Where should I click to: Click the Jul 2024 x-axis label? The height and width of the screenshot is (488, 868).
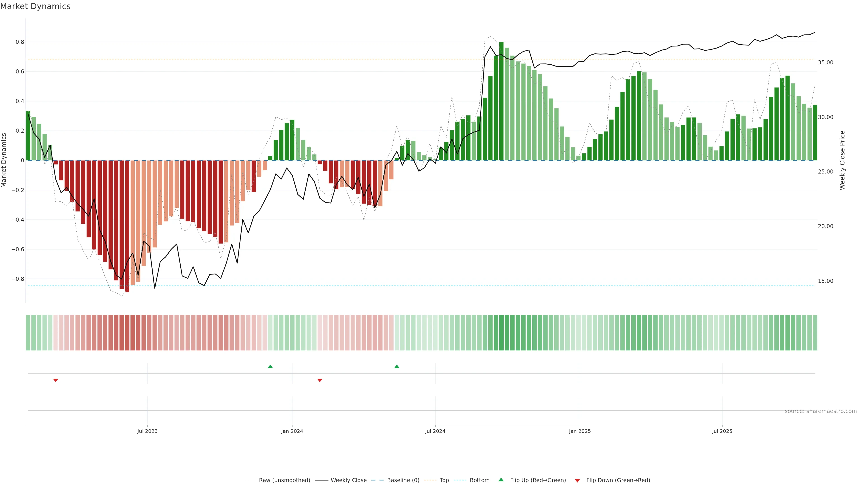(x=435, y=431)
